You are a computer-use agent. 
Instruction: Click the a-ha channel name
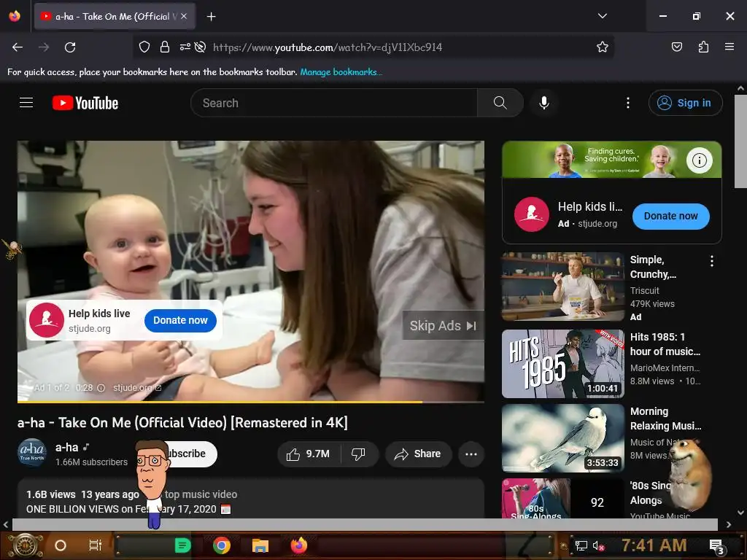[x=66, y=448]
